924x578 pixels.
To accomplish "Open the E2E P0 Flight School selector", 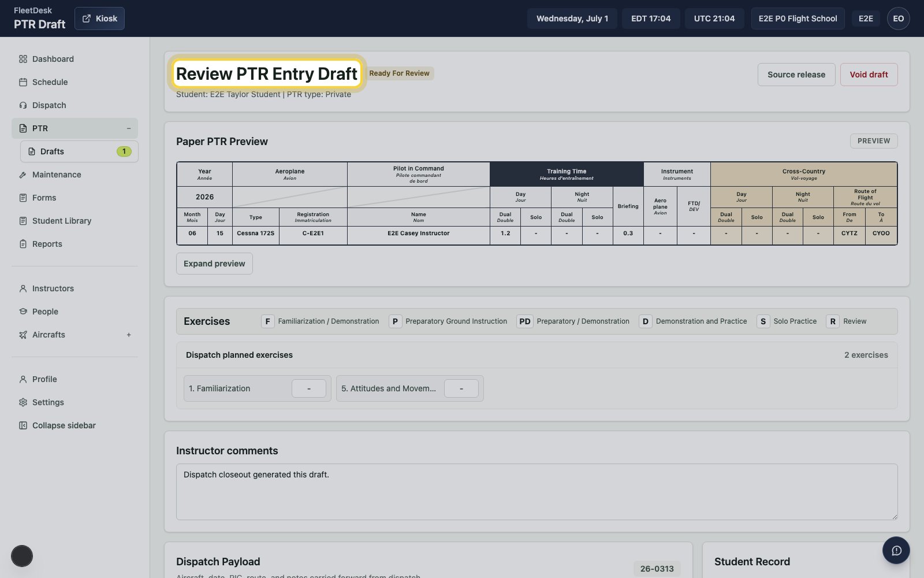I will tap(798, 18).
